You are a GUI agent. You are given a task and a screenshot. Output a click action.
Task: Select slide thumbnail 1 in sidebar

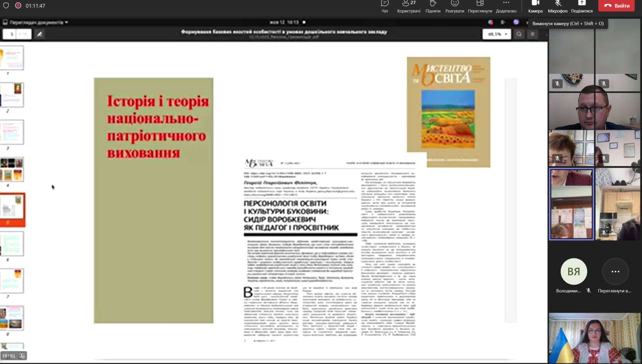pyautogui.click(x=12, y=58)
